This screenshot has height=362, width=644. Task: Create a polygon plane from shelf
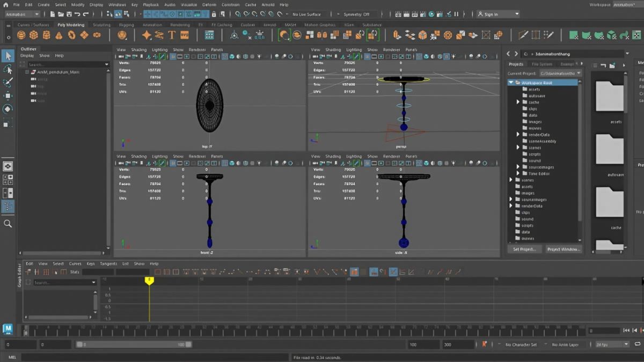(x=84, y=35)
